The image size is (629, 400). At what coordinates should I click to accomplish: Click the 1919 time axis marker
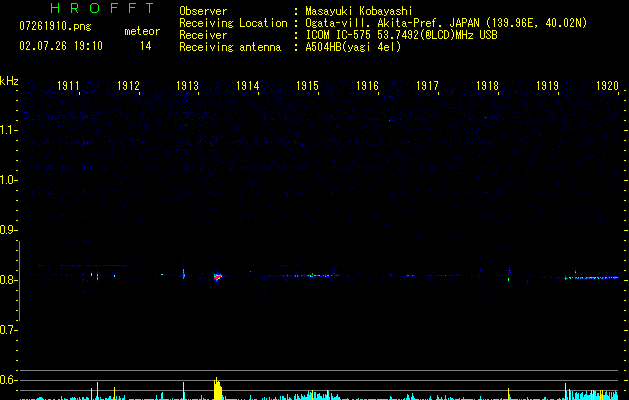(547, 86)
